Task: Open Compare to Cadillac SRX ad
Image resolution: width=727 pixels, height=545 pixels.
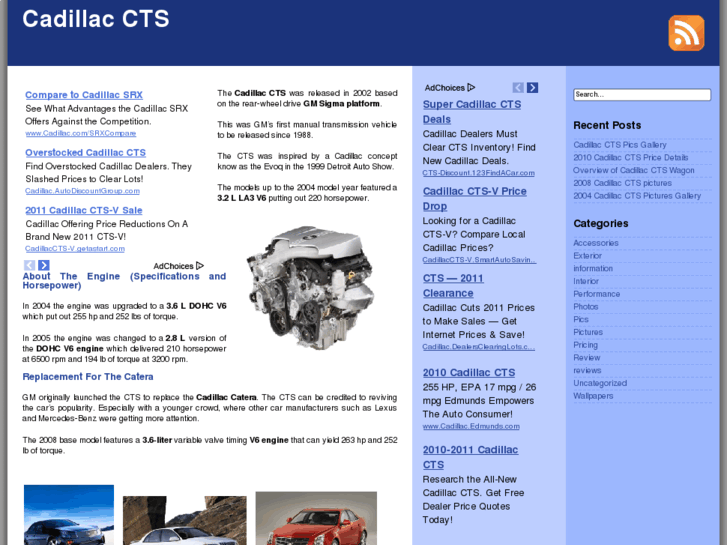Action: click(x=84, y=95)
